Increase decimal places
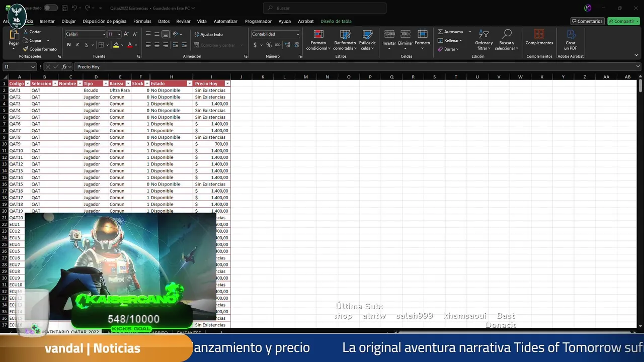Image resolution: width=644 pixels, height=362 pixels. pyautogui.click(x=287, y=45)
